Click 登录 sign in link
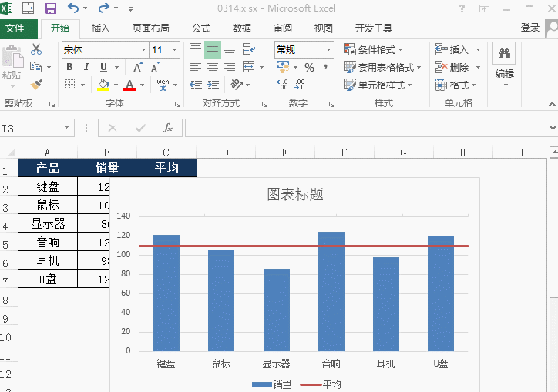This screenshot has width=558, height=392. (530, 28)
